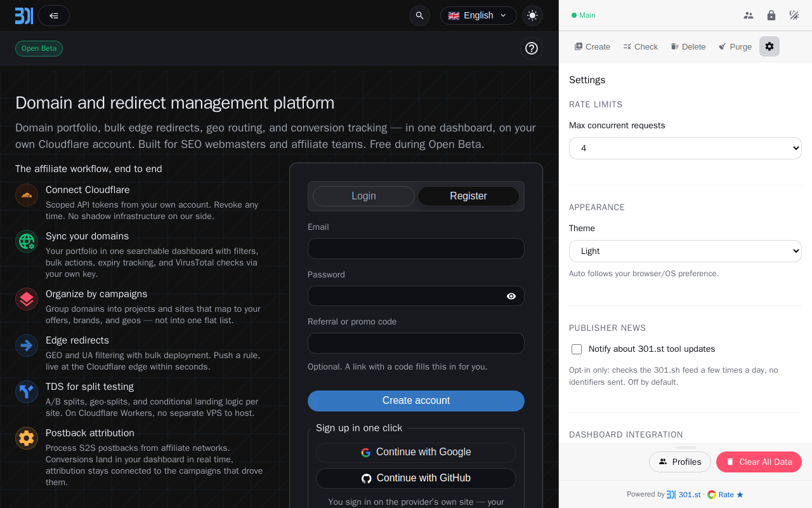Open the Purge tab in extension toolbar

735,46
